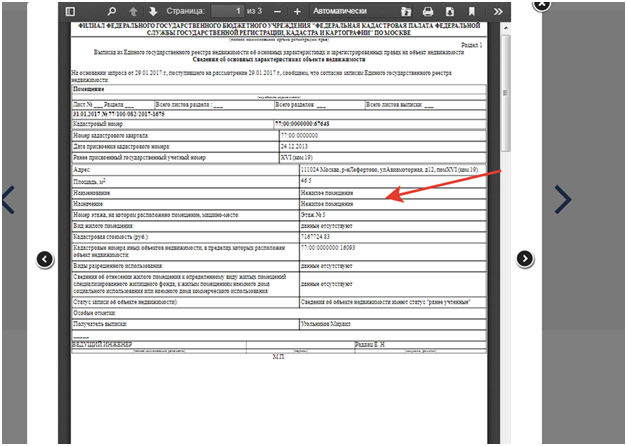Zoom in with the plus button

(x=297, y=11)
